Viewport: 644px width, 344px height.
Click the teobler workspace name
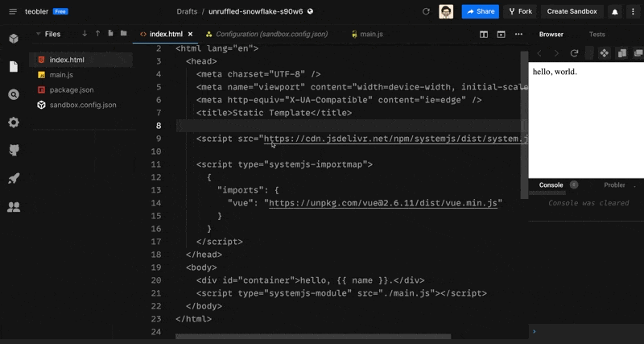tap(37, 11)
